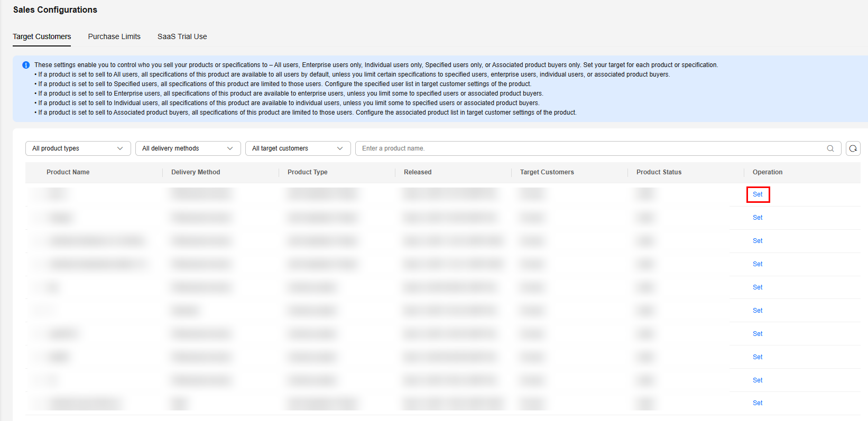Click the magnifier icon in the search box
Image resolution: width=868 pixels, height=421 pixels.
(830, 148)
